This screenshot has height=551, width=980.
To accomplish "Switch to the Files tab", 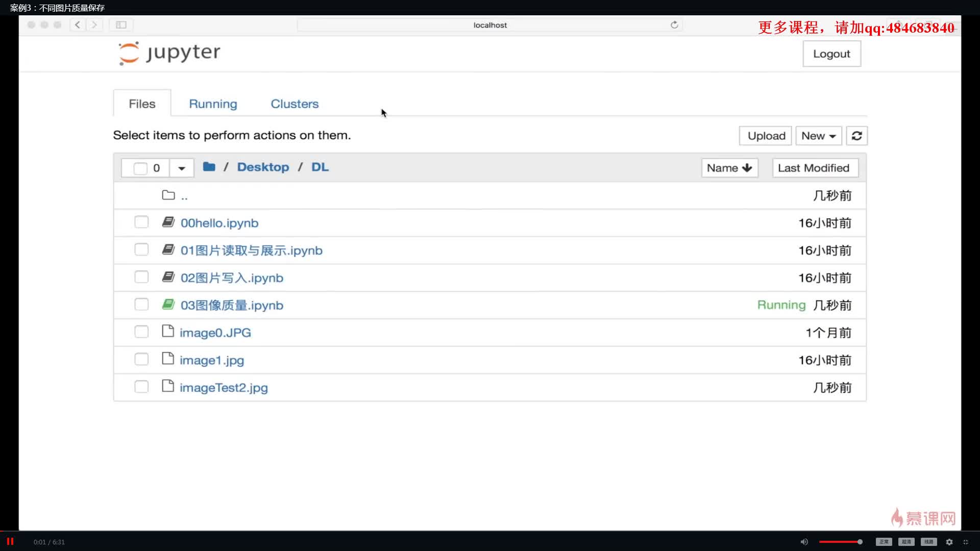I will [x=142, y=104].
